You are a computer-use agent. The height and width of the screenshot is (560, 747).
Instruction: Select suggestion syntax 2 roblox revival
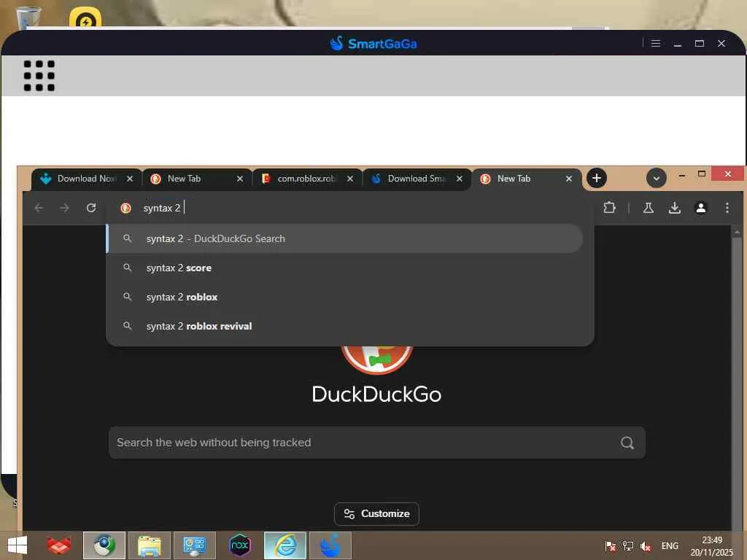[x=344, y=326]
